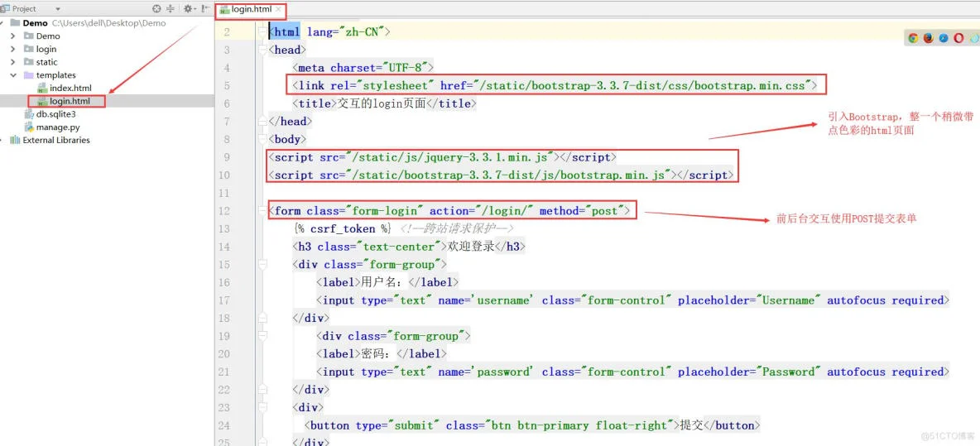This screenshot has width=980, height=446.
Task: Click db.sqlite3 file icon
Action: (x=29, y=114)
